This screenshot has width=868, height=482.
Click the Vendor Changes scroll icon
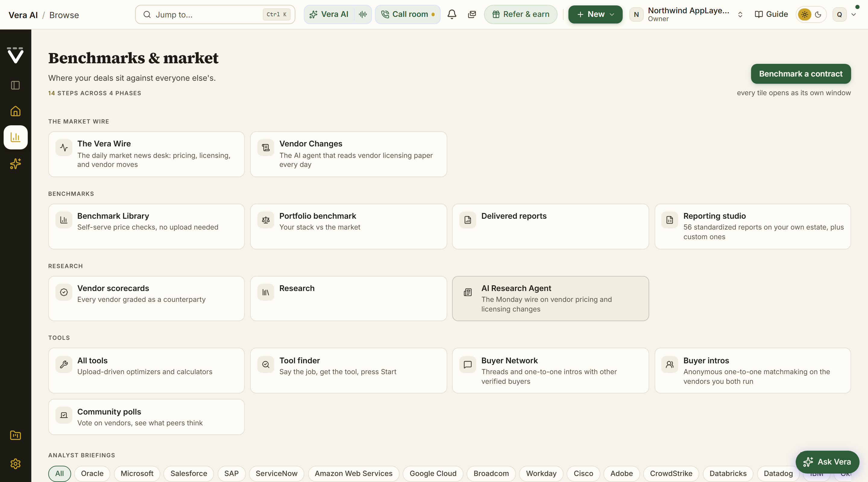[266, 148]
